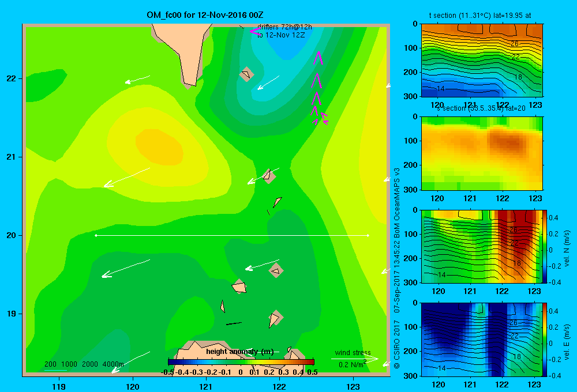Image resolution: width=577 pixels, height=392 pixels.
Task: Click the map title OM_fc00 for 12-Nov-2016 00Z
Action: point(205,15)
